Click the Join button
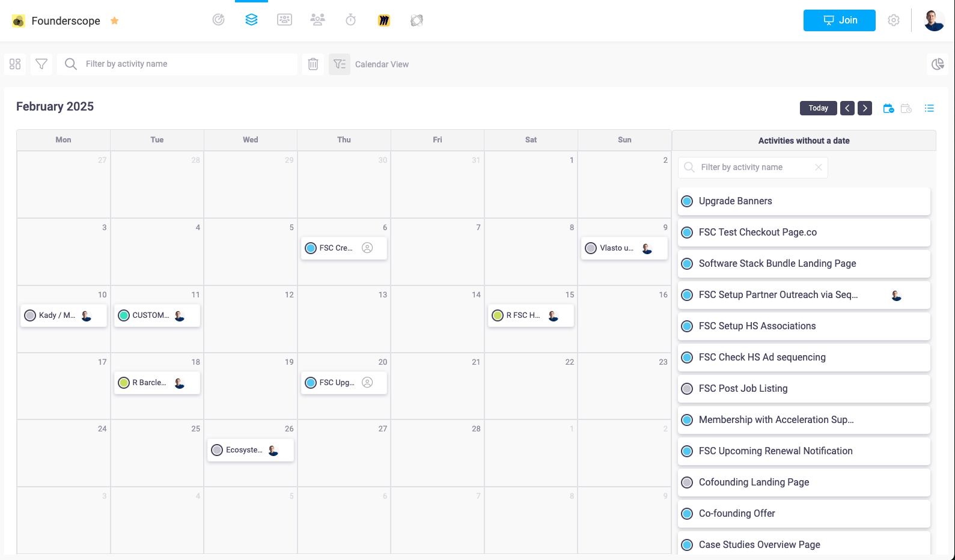Viewport: 955px width, 560px height. pyautogui.click(x=839, y=20)
